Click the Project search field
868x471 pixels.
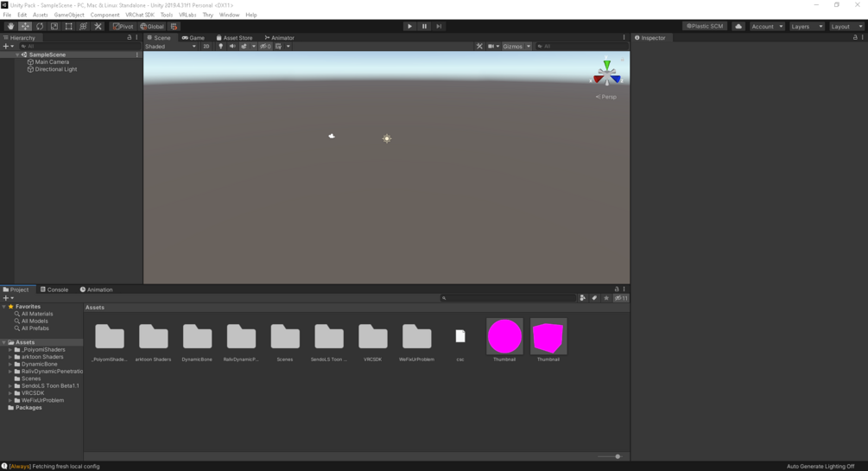pos(509,298)
